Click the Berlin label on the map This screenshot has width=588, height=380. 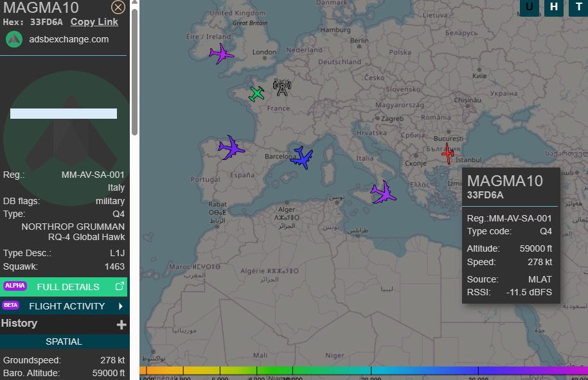(x=359, y=40)
